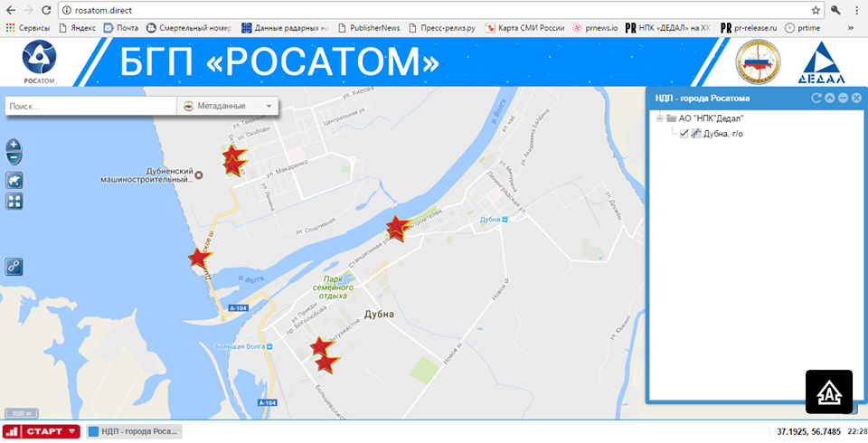Open the Метаданные dropdown
The height and width of the screenshot is (443, 868).
click(228, 106)
